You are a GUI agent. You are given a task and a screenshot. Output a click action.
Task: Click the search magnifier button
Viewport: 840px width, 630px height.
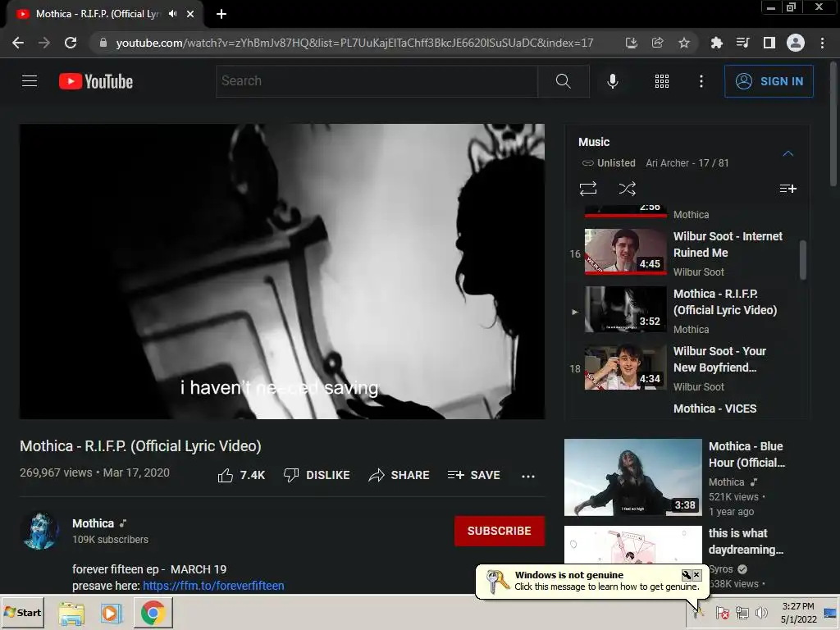[x=563, y=81]
